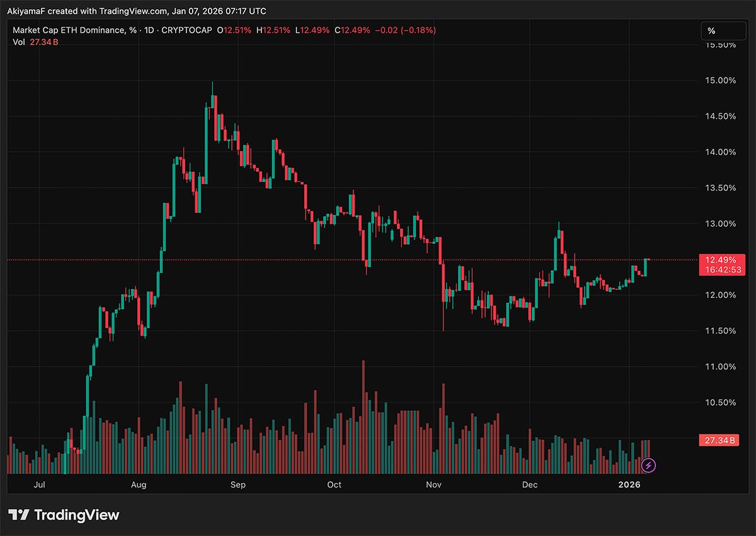Select the Dec label on the time axis
The width and height of the screenshot is (756, 536).
(x=529, y=485)
